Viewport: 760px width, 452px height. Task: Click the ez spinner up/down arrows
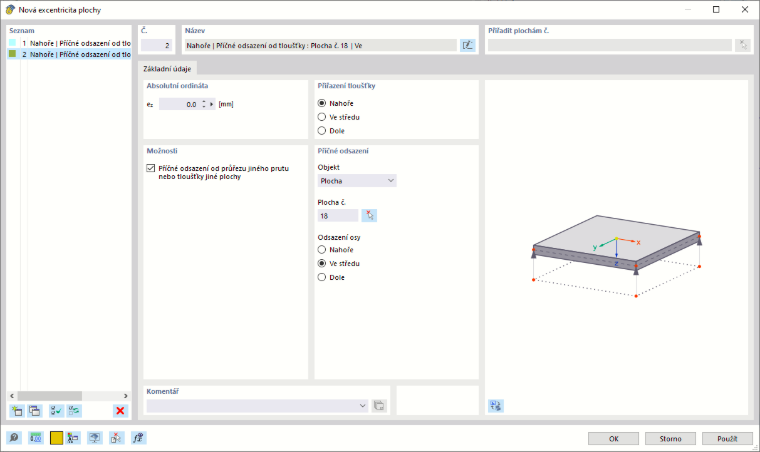(204, 104)
